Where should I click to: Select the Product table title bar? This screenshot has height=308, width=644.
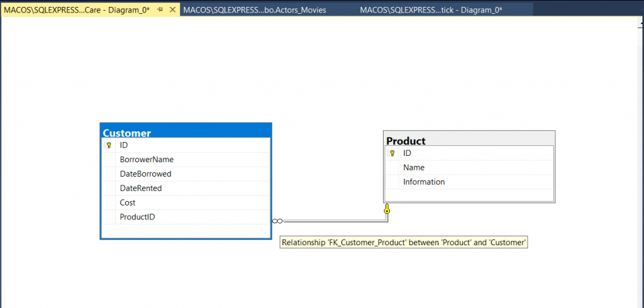coord(469,140)
